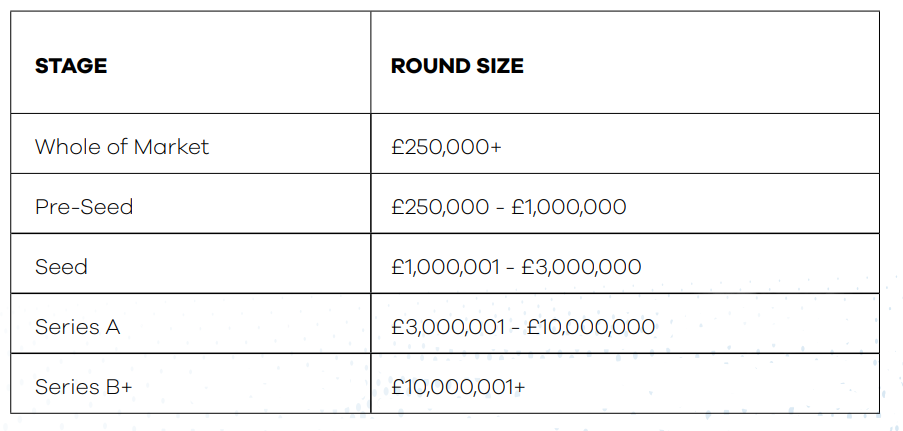The height and width of the screenshot is (431, 903).
Task: Select the £3,000,001 - £10,000,000 cell
Action: click(625, 323)
